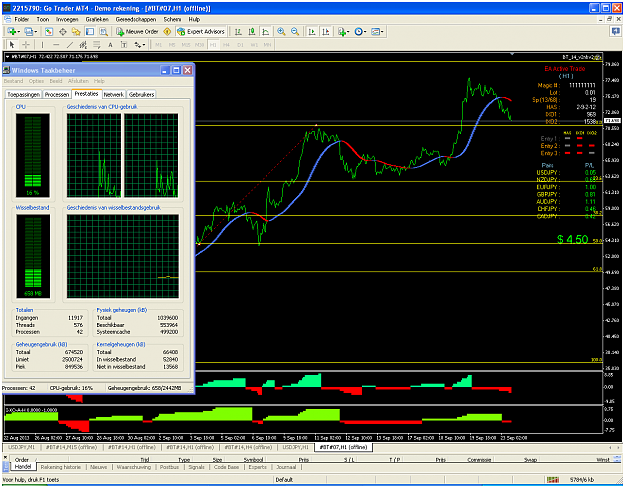
Task: Open the Journaal terminal tab
Action: click(286, 467)
